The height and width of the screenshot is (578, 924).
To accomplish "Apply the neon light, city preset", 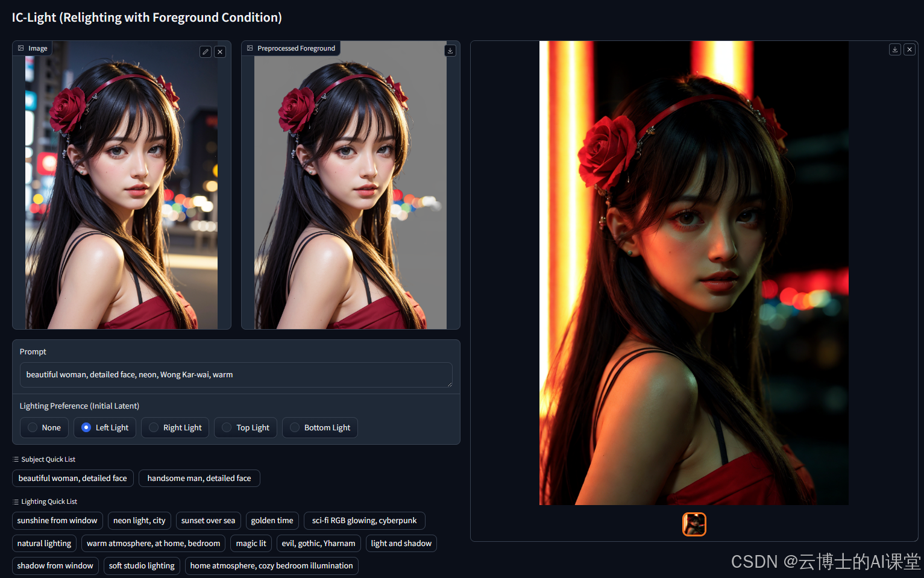I will [139, 520].
